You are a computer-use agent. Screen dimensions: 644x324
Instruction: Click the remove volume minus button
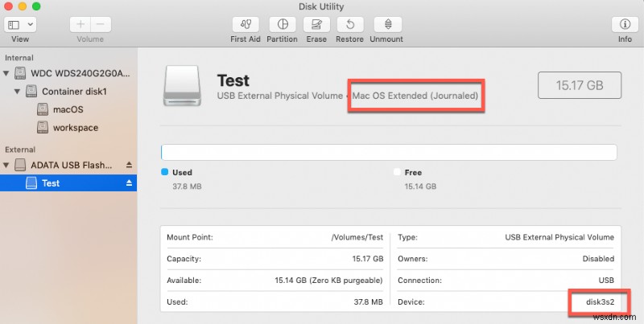(100, 24)
